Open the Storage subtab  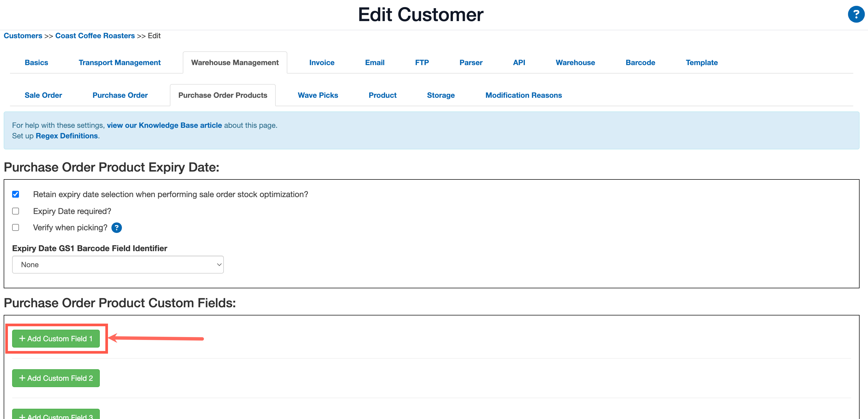[x=441, y=95]
